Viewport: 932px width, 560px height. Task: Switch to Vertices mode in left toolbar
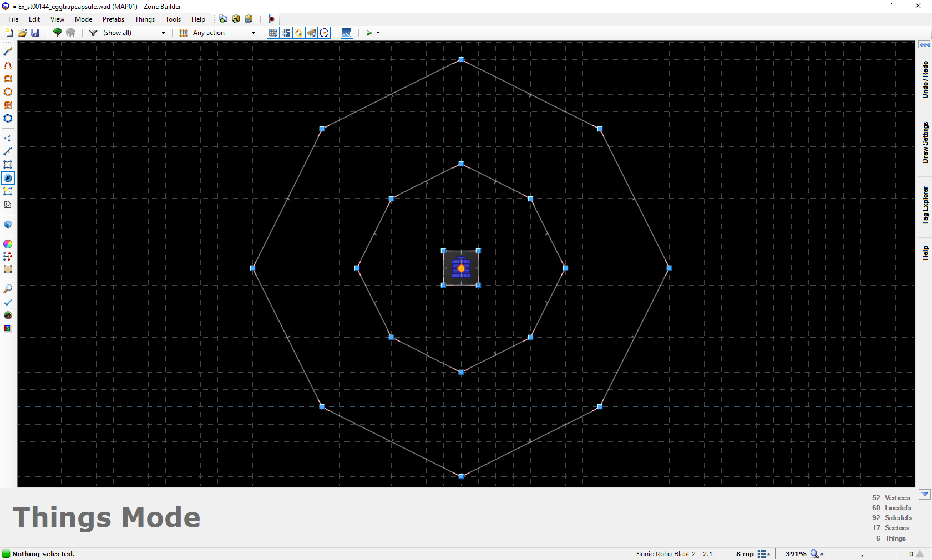coord(8,138)
